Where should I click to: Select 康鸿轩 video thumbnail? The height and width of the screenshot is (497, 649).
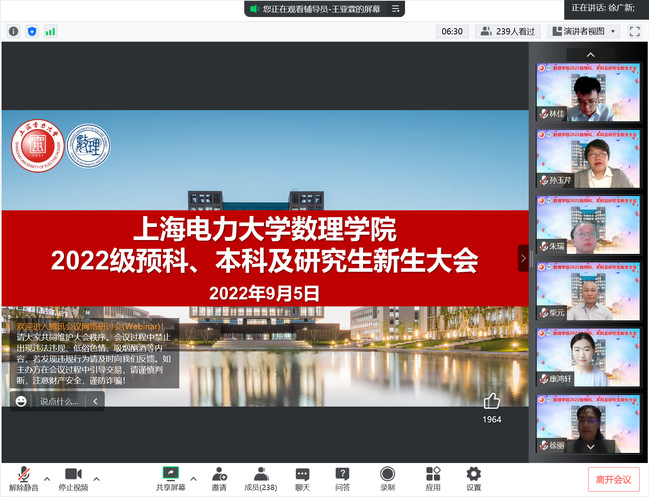(x=588, y=357)
